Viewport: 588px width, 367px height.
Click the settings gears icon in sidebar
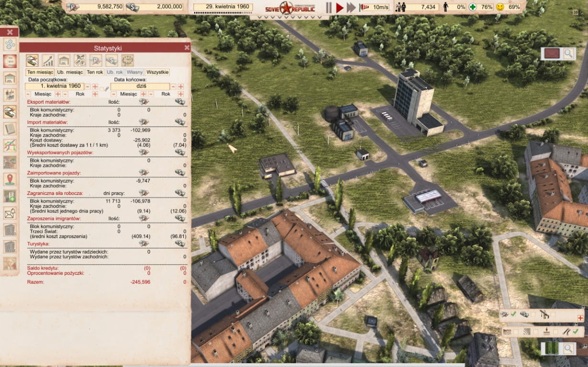click(10, 44)
